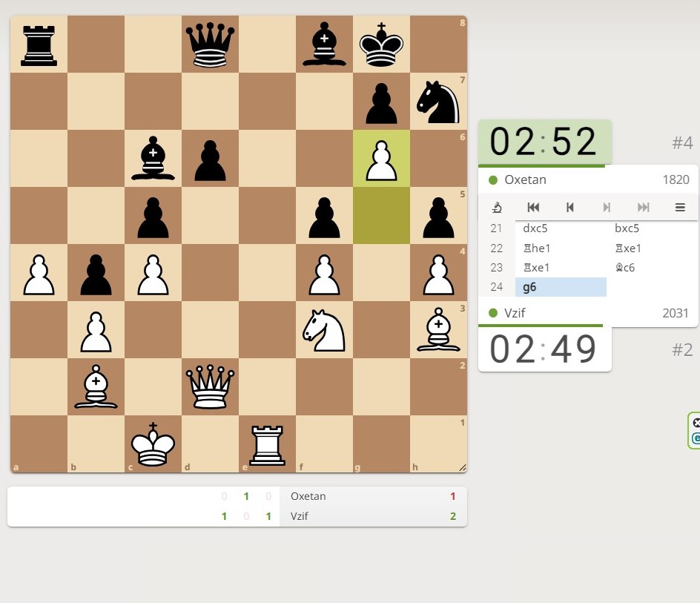This screenshot has height=603, width=700.
Task: Select move 21 dxc5 in the move list
Action: (535, 228)
